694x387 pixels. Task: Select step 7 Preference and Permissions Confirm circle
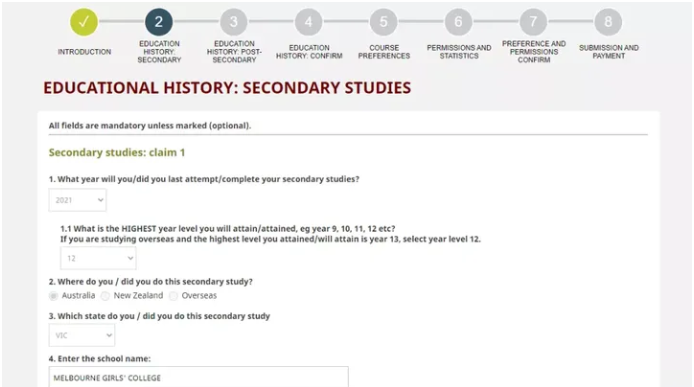point(533,22)
